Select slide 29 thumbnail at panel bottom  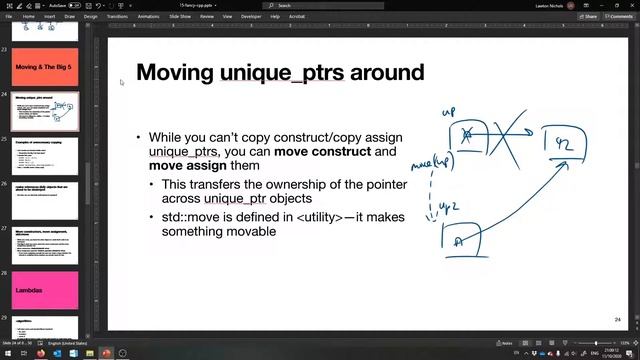[x=45, y=327]
